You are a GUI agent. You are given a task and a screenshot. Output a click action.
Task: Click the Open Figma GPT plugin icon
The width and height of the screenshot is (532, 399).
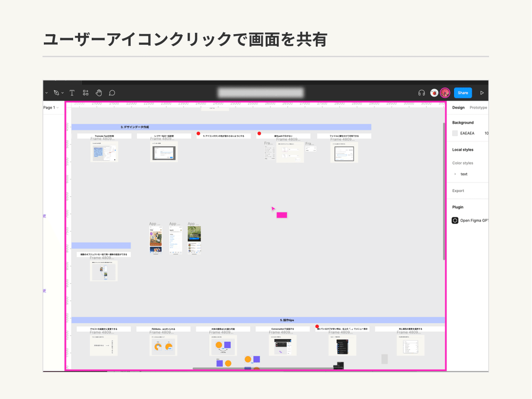point(455,220)
